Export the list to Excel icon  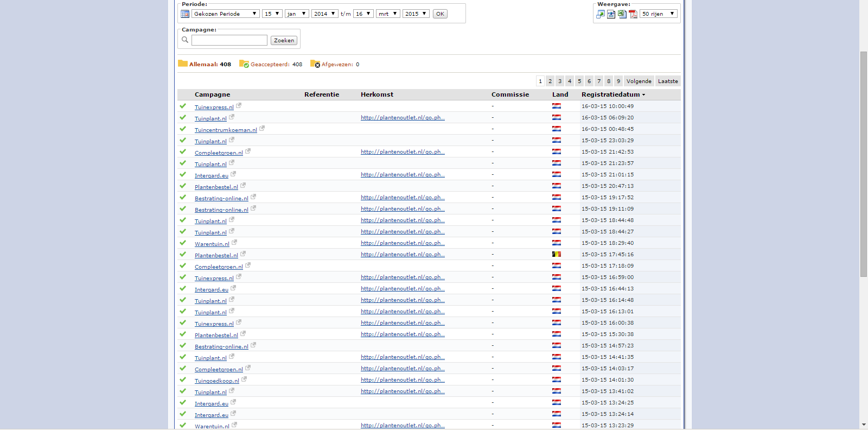[x=622, y=14]
